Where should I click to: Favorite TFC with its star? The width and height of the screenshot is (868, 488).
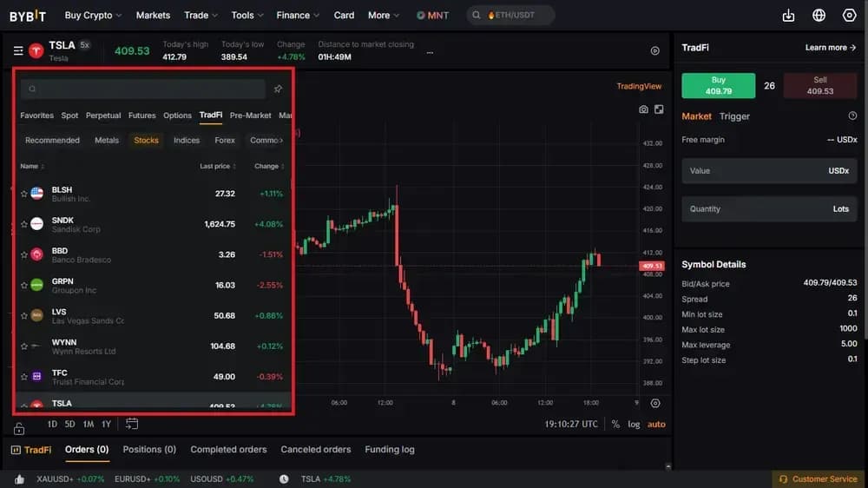(x=23, y=377)
